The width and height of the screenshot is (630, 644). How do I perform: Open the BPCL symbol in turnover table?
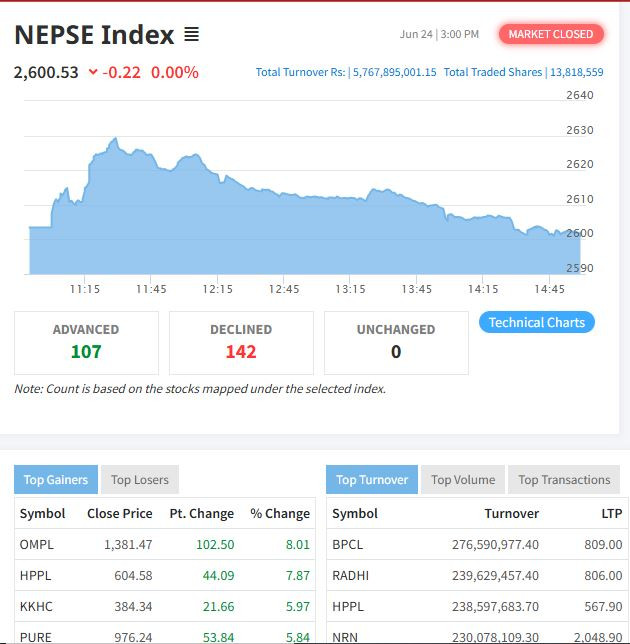pos(349,545)
